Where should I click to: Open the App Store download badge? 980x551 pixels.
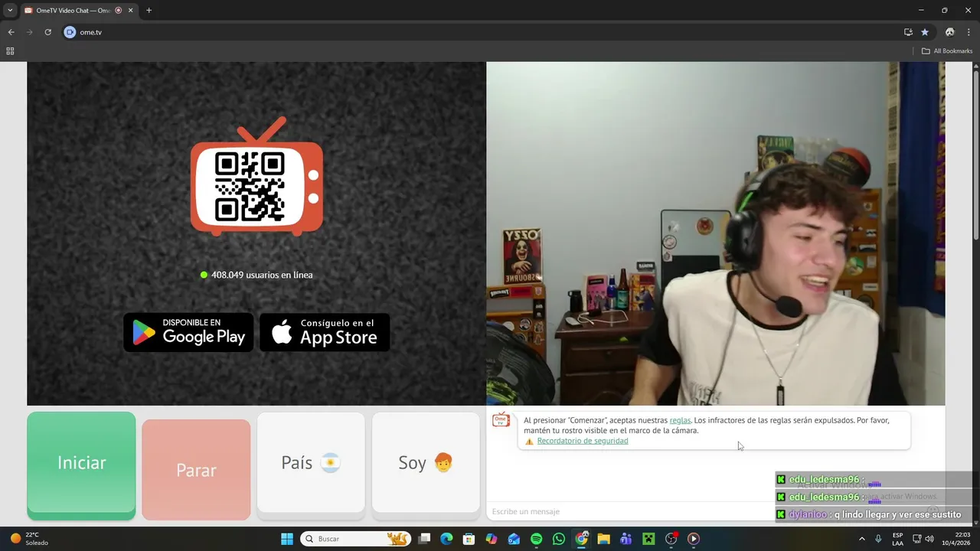click(x=325, y=332)
